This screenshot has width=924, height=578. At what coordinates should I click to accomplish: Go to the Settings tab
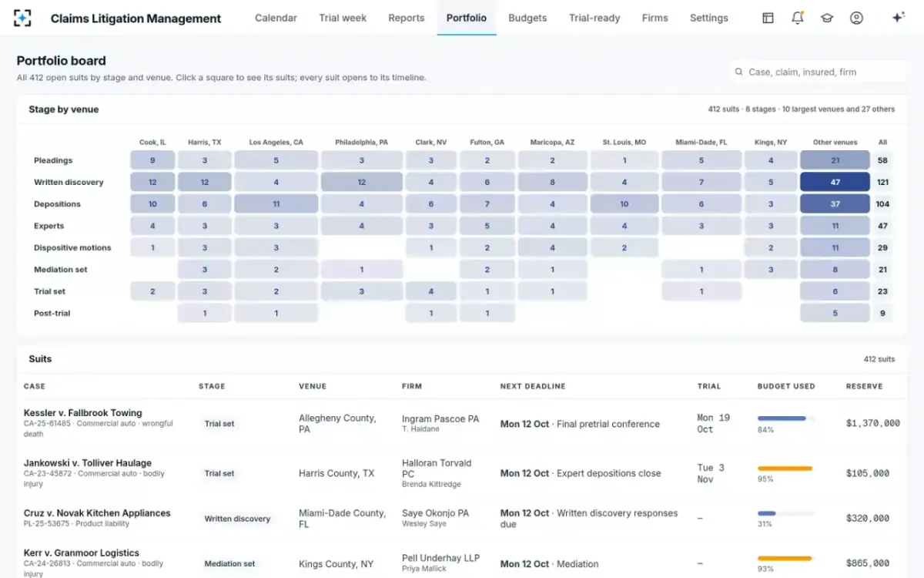[709, 18]
